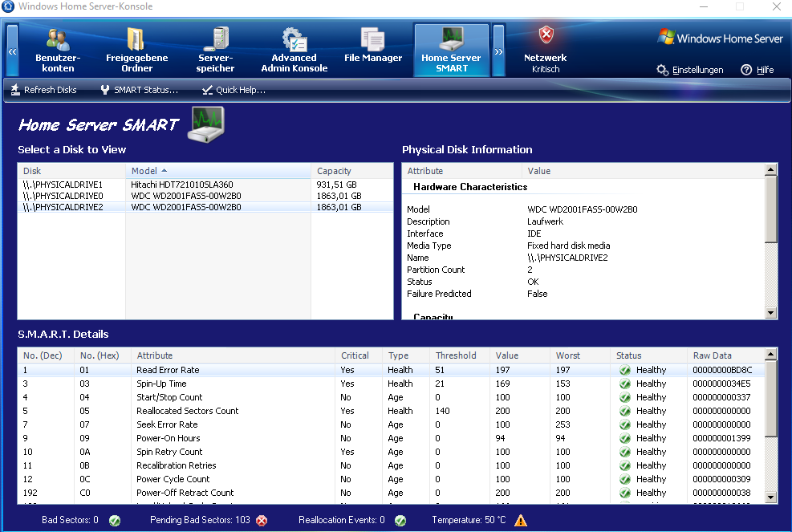This screenshot has height=532, width=792.
Task: Click the yellow warning icon next to Temperature
Action: [x=521, y=521]
